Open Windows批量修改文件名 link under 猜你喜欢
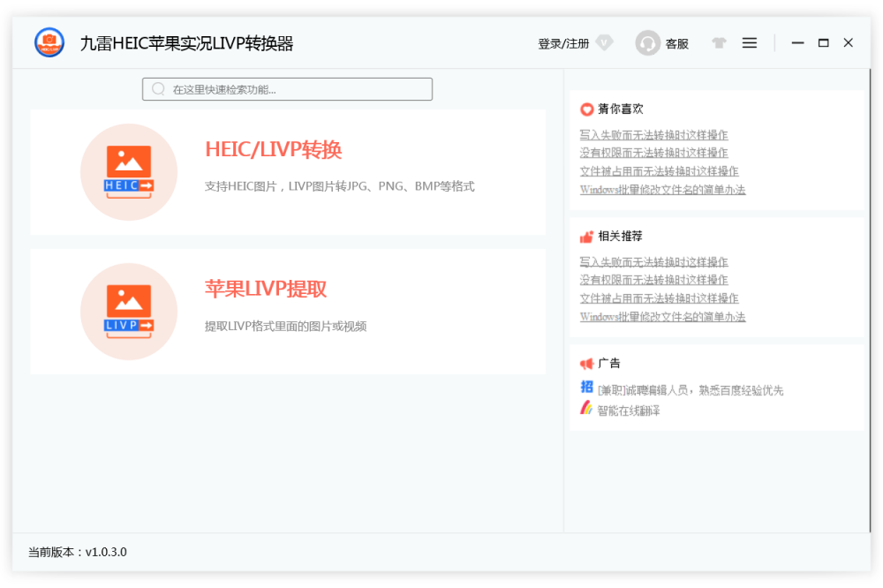883x588 pixels. pos(662,190)
